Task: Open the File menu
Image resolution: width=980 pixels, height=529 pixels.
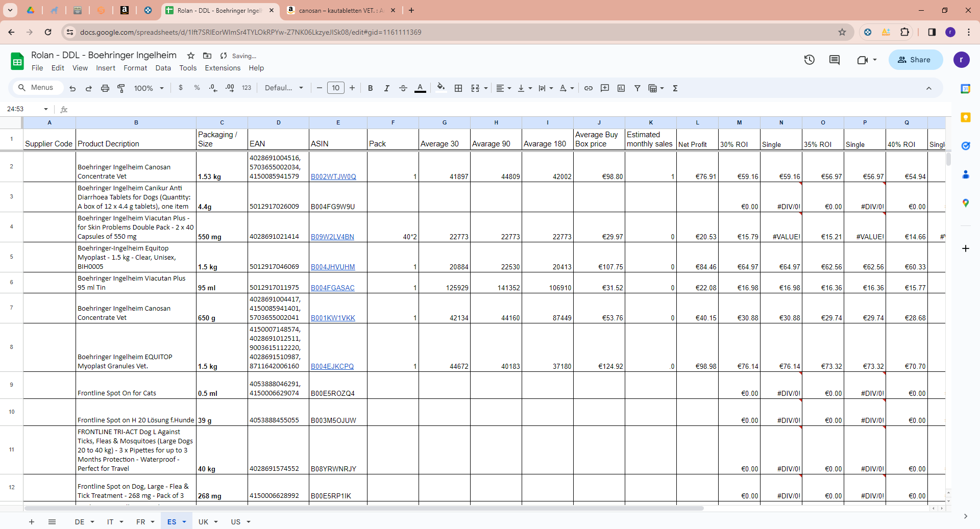Action: click(x=37, y=68)
